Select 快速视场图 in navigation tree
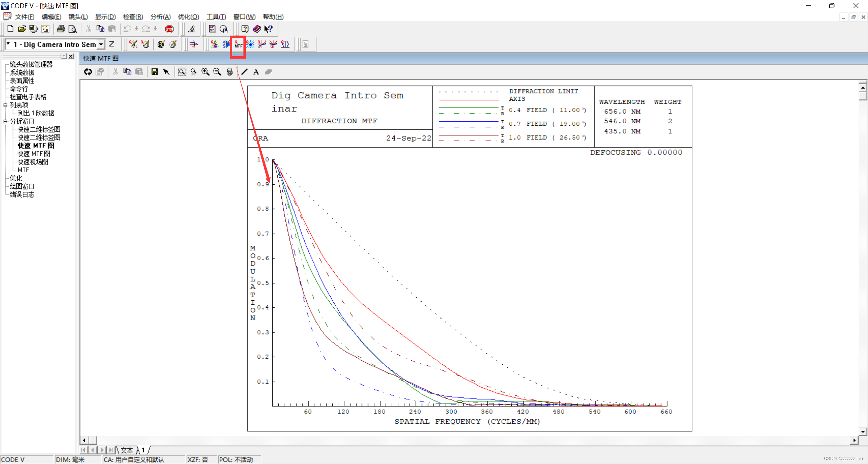The height and width of the screenshot is (464, 868). tap(33, 162)
